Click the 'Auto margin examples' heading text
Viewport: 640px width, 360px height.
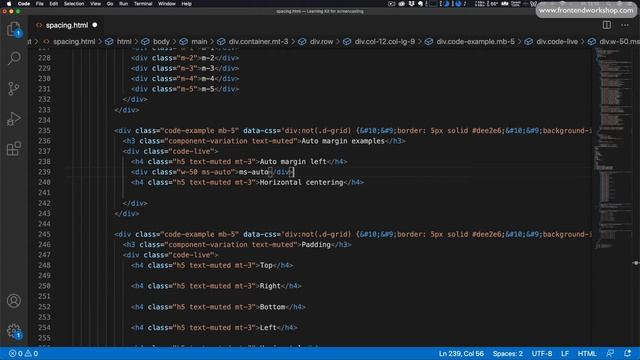coord(343,141)
